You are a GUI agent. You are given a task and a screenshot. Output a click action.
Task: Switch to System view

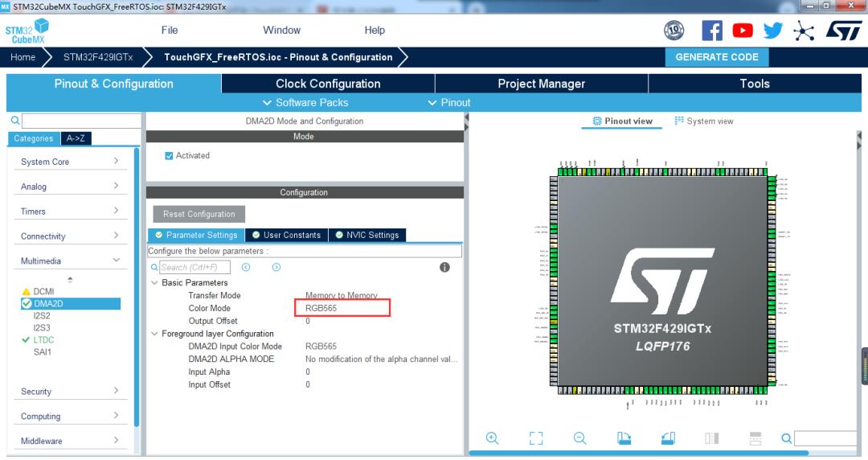(703, 121)
